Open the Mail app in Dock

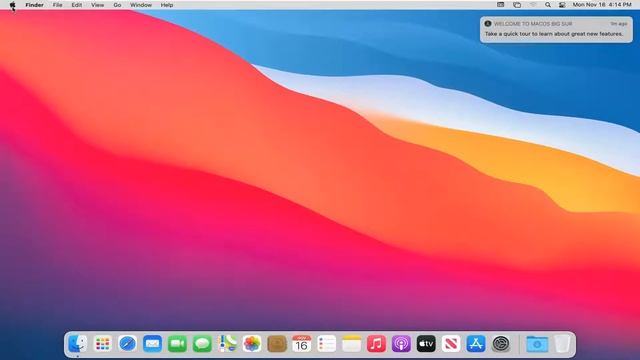coord(152,344)
